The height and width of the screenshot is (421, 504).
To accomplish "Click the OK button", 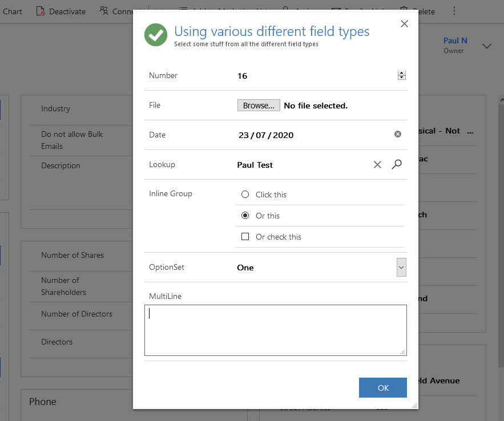I will click(382, 387).
